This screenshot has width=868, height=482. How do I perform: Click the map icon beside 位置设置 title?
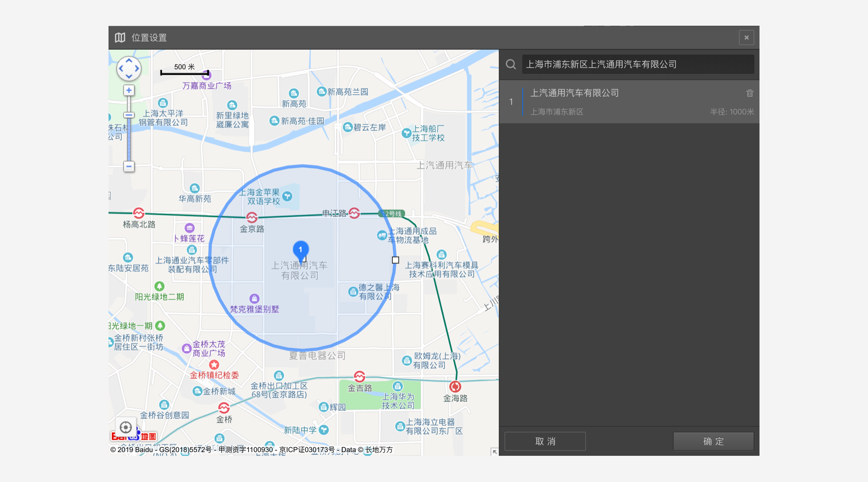point(120,37)
